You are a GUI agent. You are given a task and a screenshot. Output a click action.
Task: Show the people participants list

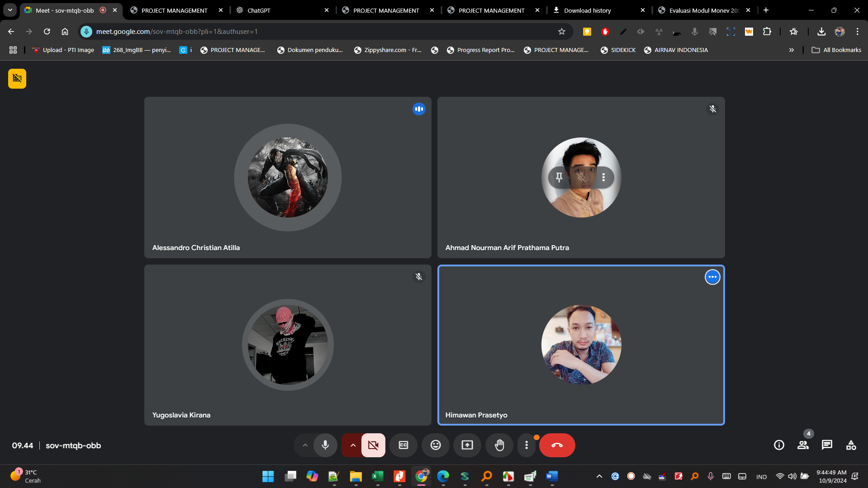pos(803,445)
